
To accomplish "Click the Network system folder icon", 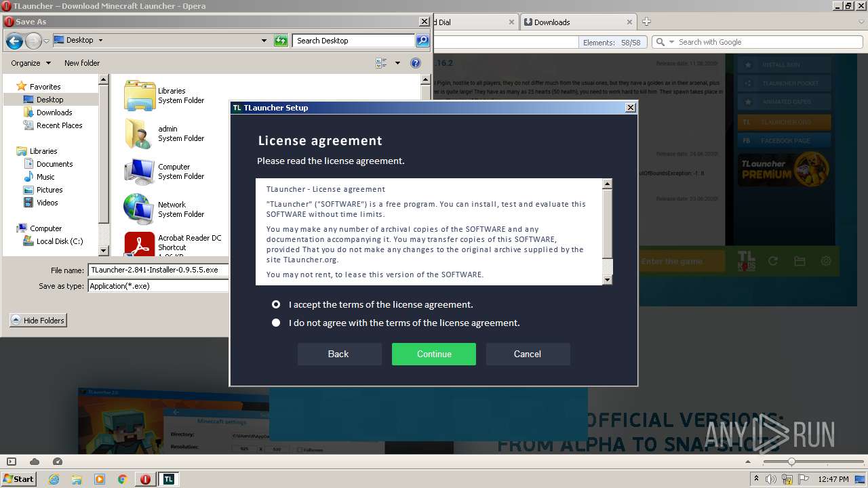I will point(139,209).
